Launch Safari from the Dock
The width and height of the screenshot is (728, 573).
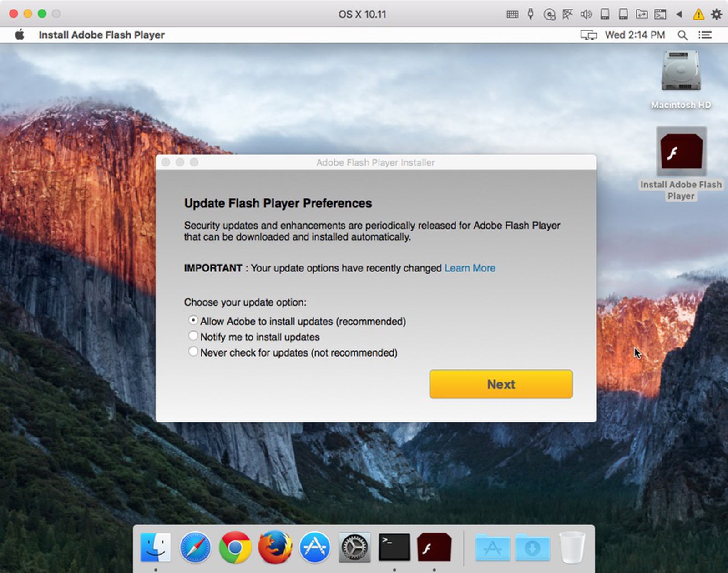point(195,547)
